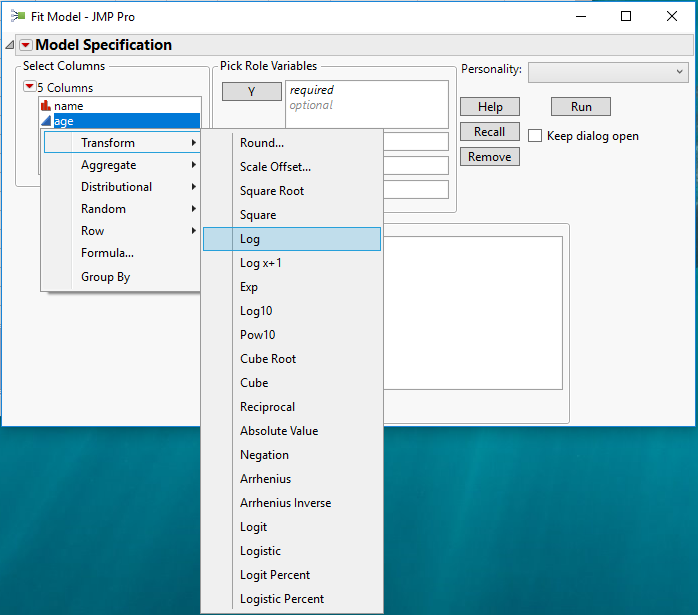
Task: Click the Y role required/optional box
Action: click(367, 105)
